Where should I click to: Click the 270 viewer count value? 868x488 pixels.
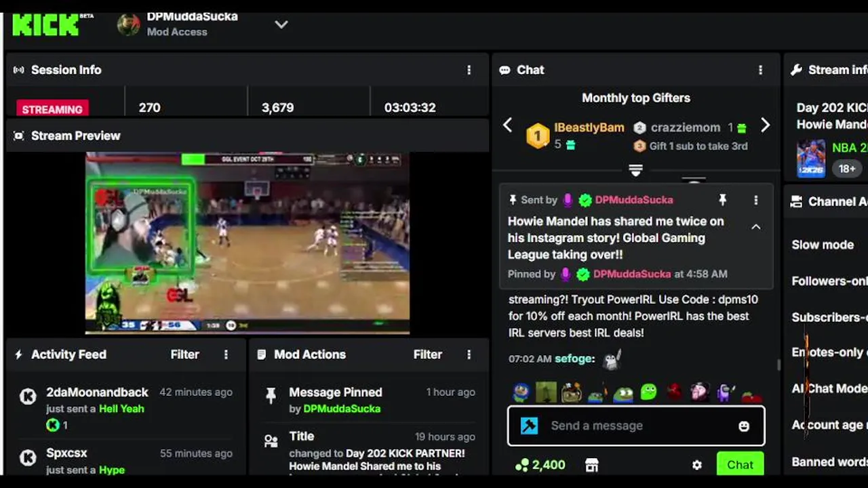pyautogui.click(x=149, y=108)
